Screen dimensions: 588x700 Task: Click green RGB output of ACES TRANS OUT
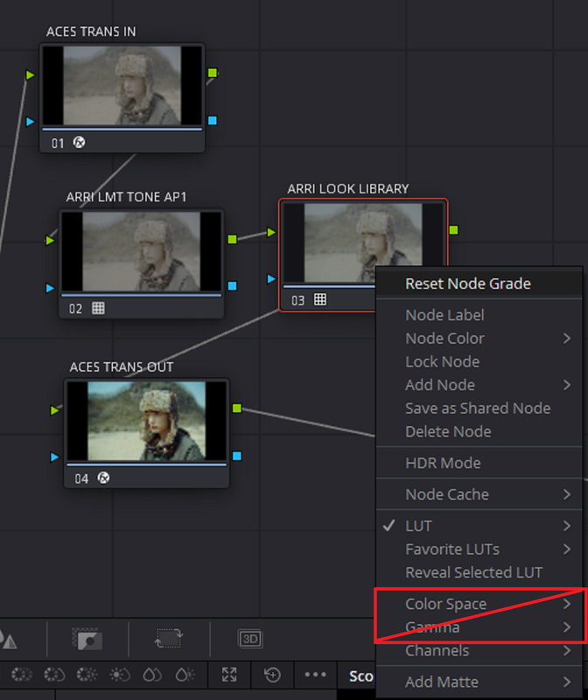point(237,408)
